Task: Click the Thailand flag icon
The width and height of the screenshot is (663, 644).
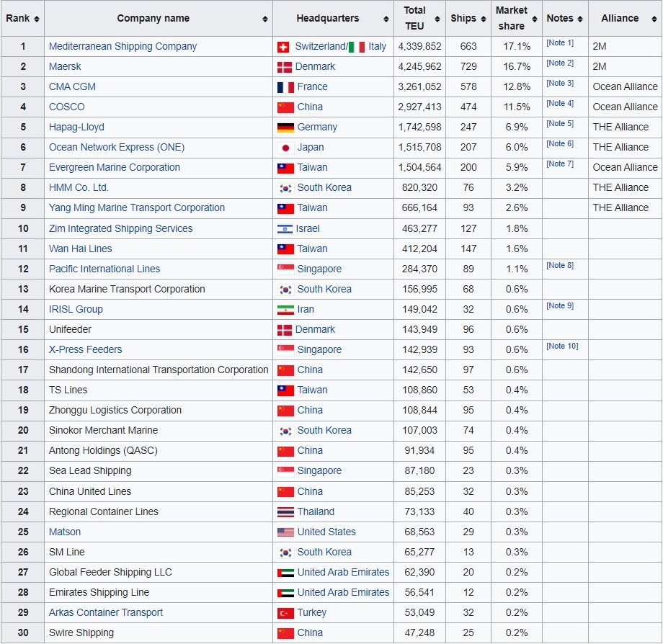Action: click(285, 512)
